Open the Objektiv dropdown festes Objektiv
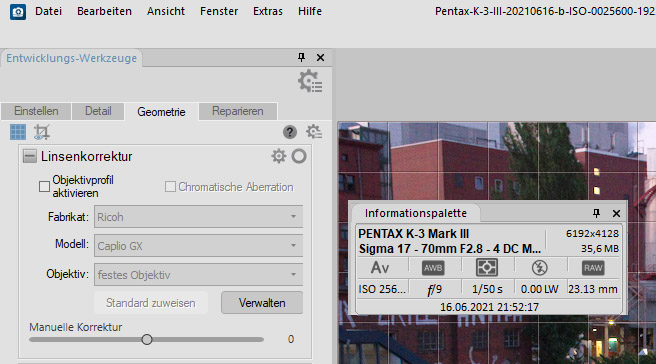The image size is (656, 364). (198, 274)
